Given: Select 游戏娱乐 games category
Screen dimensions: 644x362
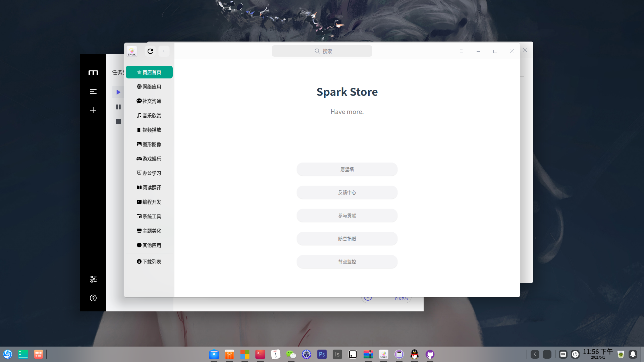Looking at the screenshot, I should (x=149, y=159).
